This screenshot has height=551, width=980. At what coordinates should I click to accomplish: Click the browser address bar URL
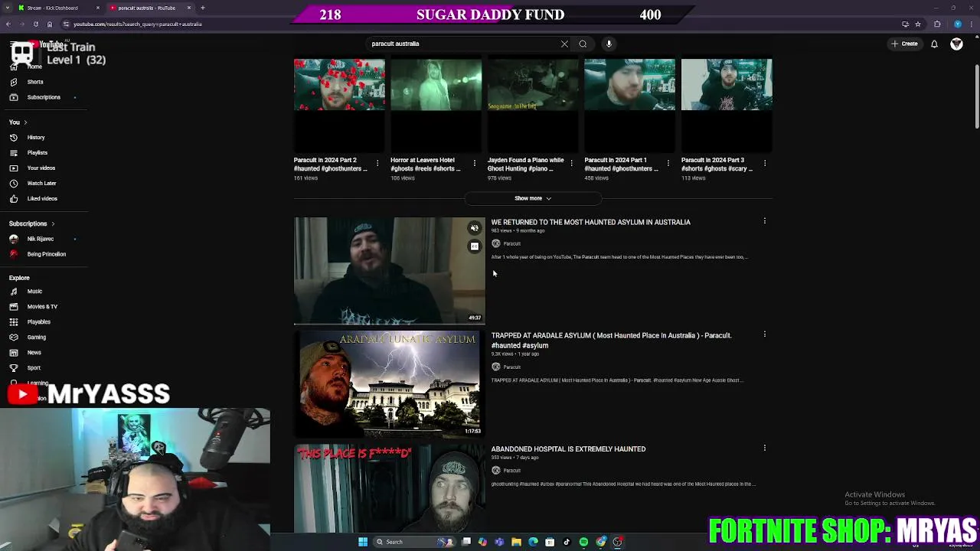(x=138, y=24)
